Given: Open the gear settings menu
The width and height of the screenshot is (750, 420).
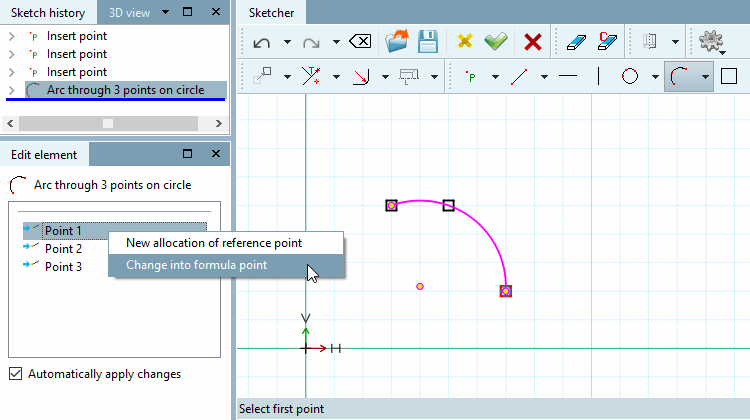Looking at the screenshot, I should point(712,42).
